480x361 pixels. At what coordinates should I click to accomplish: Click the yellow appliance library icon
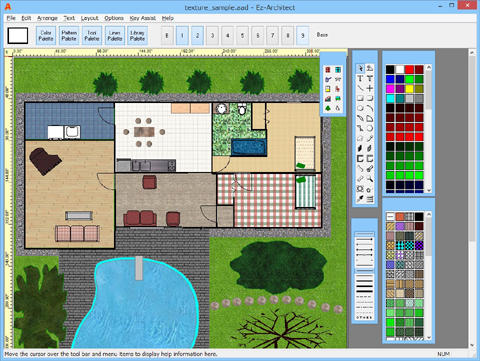pyautogui.click(x=328, y=89)
